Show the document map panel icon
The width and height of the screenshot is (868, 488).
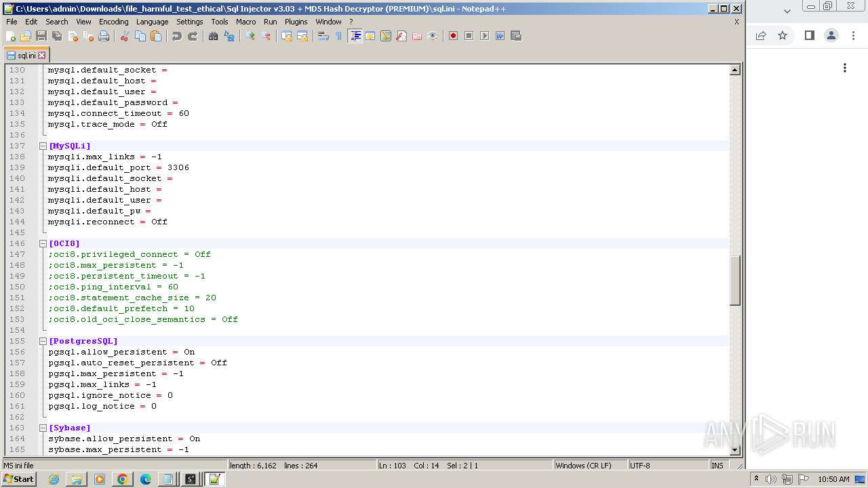tap(386, 36)
